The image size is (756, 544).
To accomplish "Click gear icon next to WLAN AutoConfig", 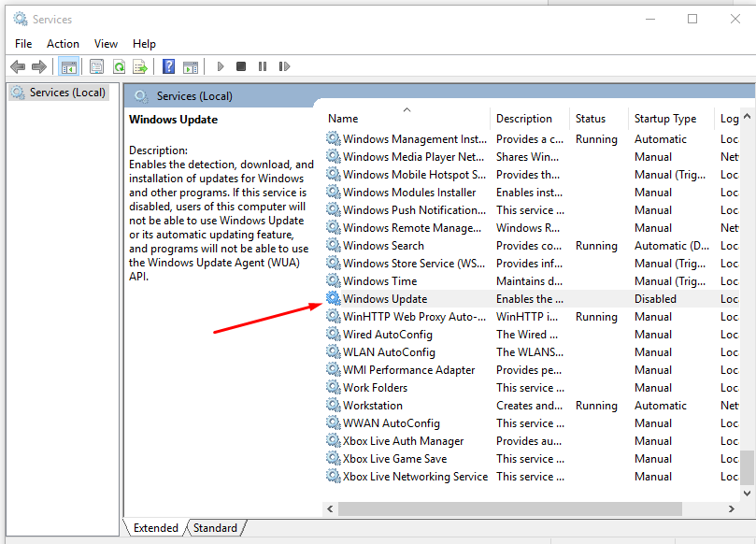I will coord(334,351).
